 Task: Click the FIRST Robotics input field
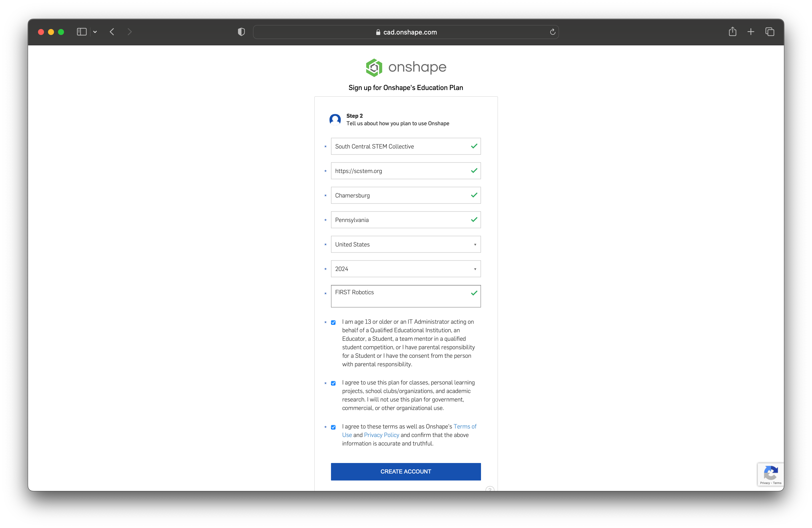pyautogui.click(x=406, y=292)
